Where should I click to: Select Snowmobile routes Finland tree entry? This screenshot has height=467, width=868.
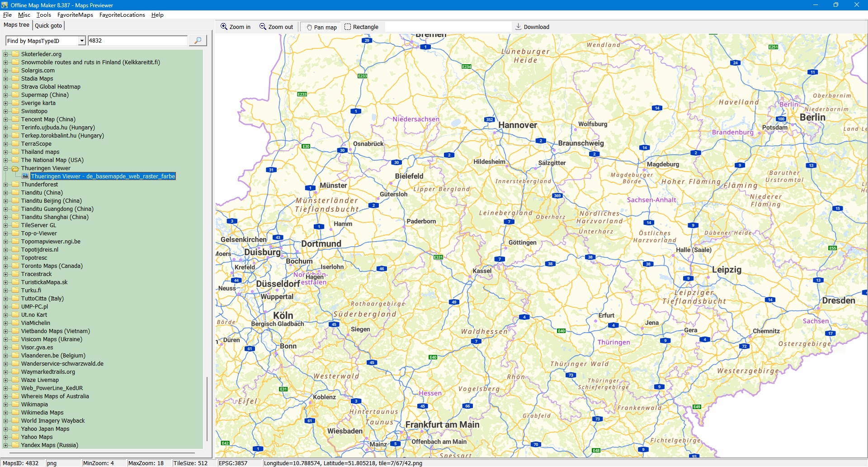point(90,62)
